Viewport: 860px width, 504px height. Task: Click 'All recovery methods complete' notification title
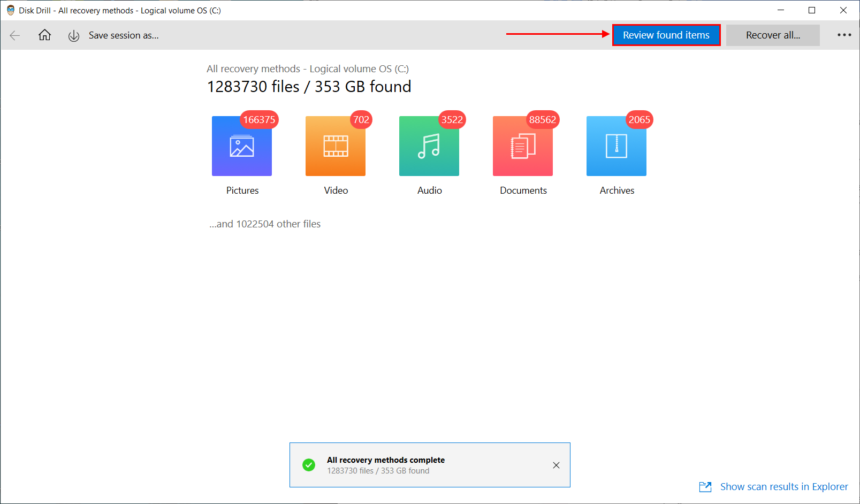386,460
